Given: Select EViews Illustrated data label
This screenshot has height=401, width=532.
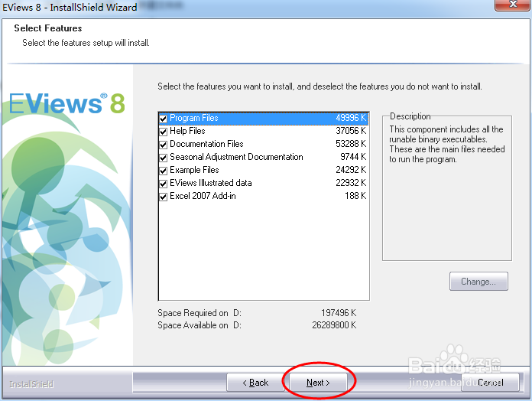Looking at the screenshot, I should (x=211, y=183).
